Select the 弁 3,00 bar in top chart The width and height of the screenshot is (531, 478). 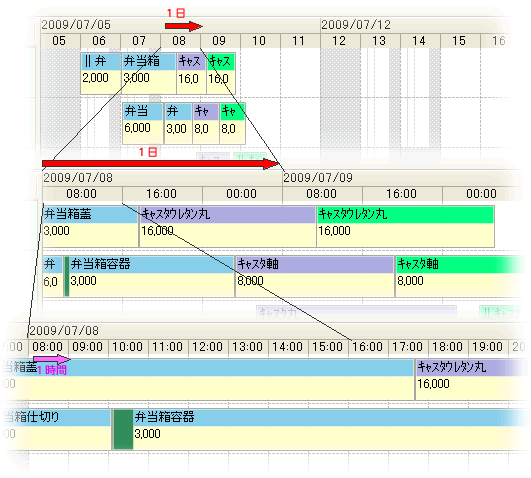[178, 124]
